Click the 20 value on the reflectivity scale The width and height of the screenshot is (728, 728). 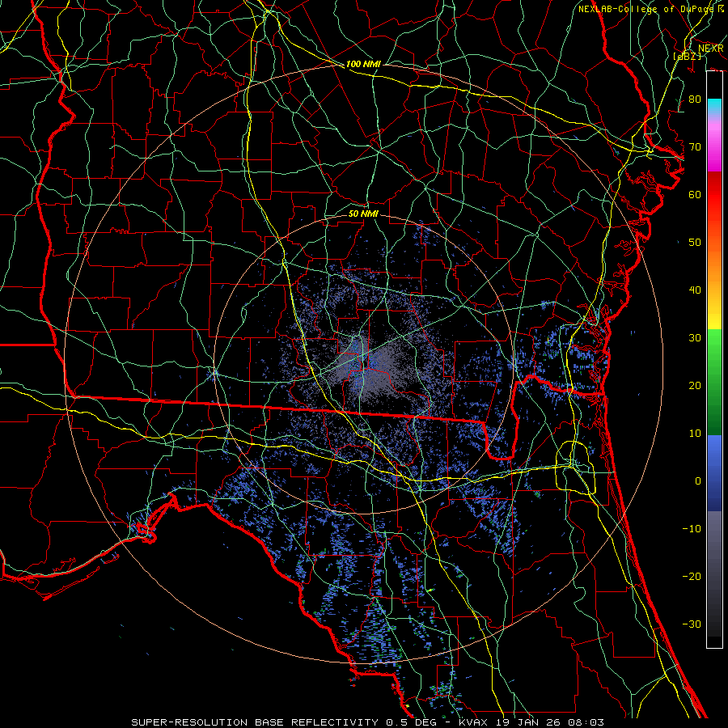coord(695,385)
